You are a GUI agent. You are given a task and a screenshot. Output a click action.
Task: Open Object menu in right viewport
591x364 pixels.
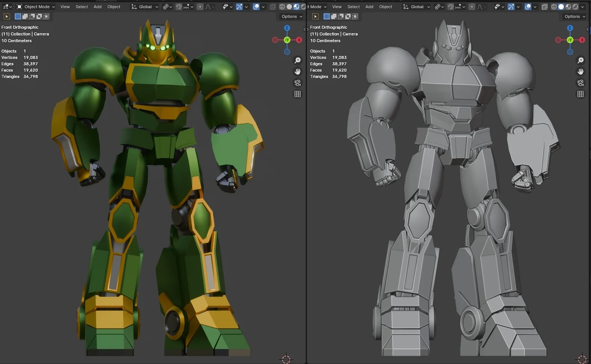click(386, 7)
